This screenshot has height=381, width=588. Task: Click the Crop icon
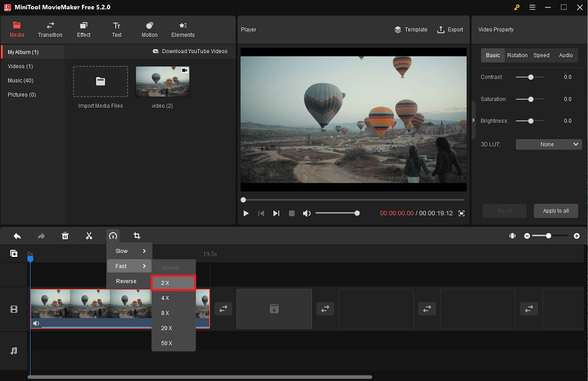tap(137, 236)
